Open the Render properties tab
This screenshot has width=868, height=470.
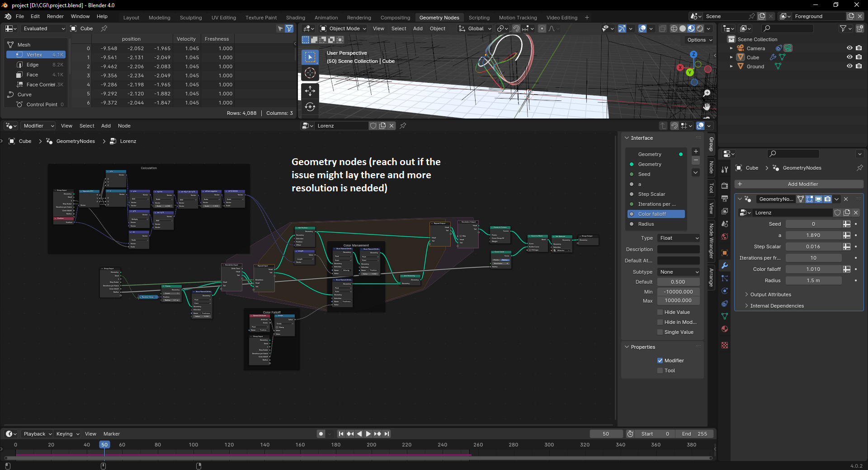point(725,186)
